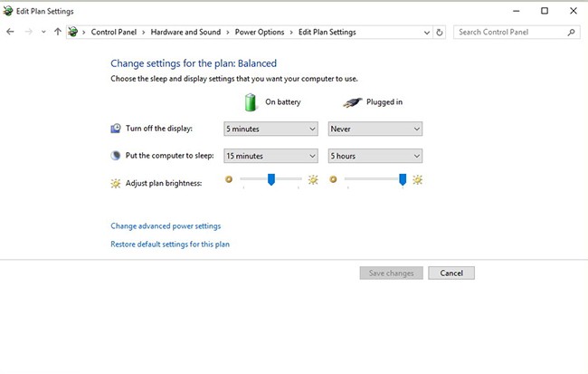The width and height of the screenshot is (588, 374).
Task: Click the low brightness icon for battery
Action: (229, 179)
